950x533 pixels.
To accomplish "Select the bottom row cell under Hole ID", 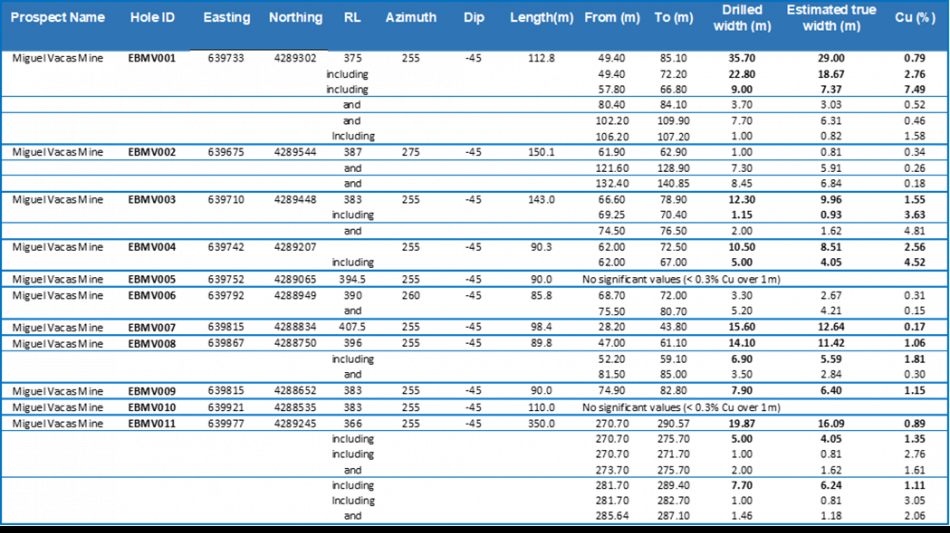I will (152, 500).
